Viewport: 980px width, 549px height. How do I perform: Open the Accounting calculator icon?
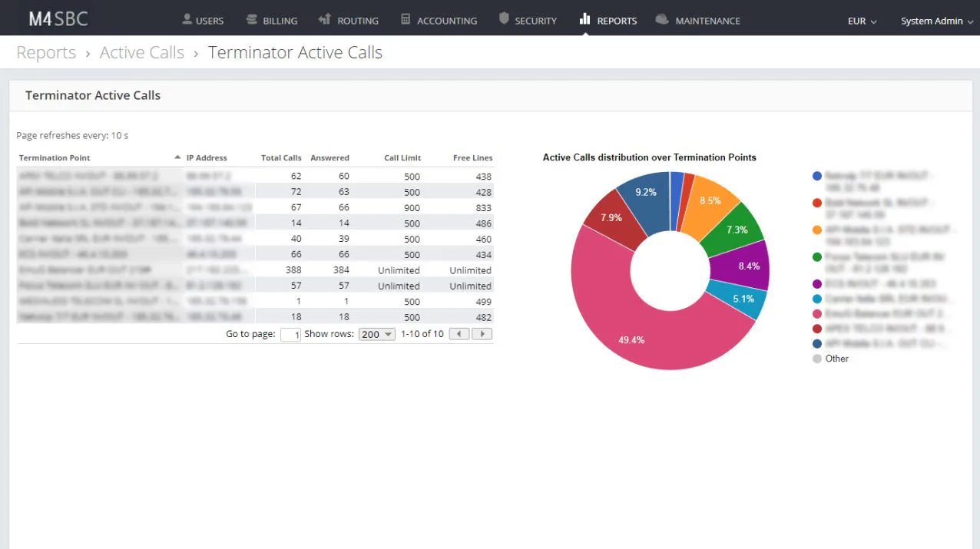click(x=406, y=19)
